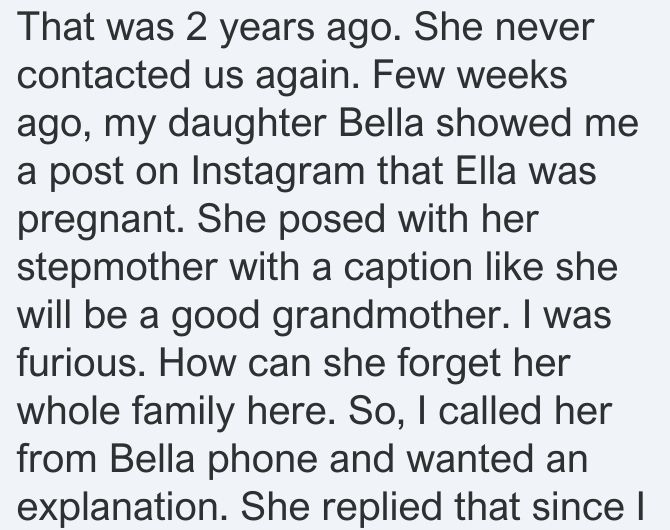The width and height of the screenshot is (670, 530).
Task: Click the word "furious"
Action: coord(81,363)
